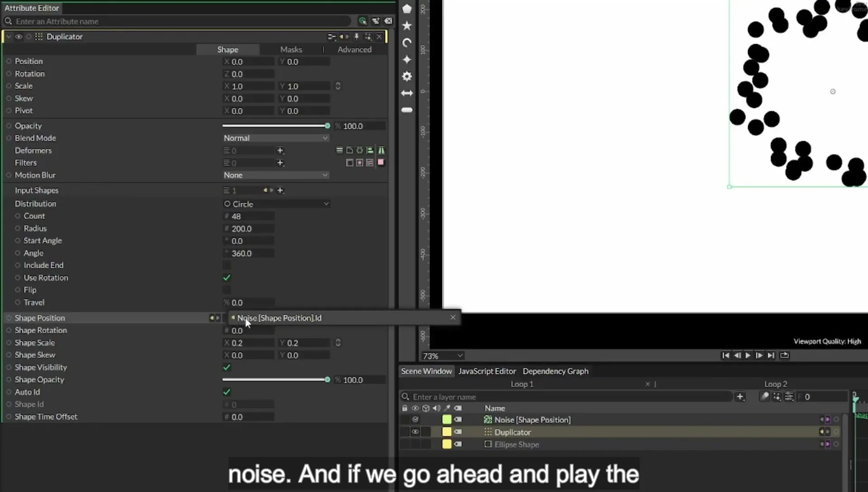Select the polygon shape tool

point(407,9)
